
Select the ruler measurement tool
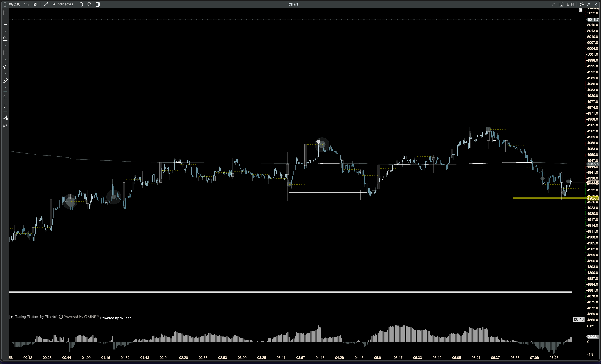point(5,81)
